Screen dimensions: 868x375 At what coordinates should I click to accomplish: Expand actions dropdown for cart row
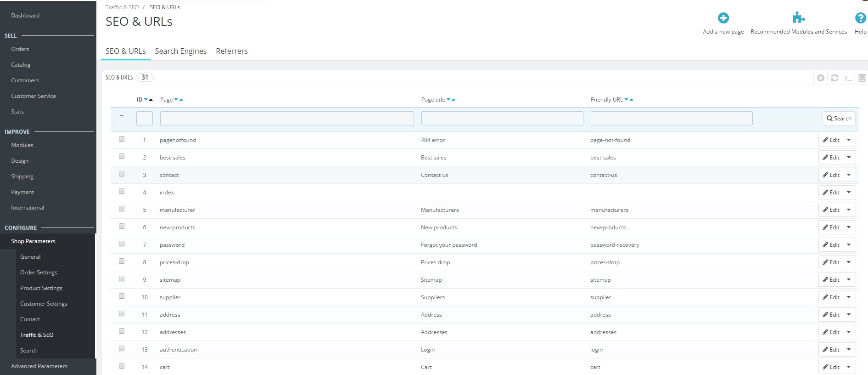point(849,367)
